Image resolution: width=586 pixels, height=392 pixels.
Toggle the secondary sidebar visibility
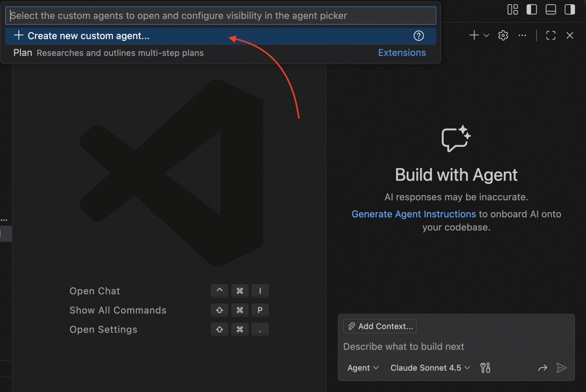tap(569, 9)
